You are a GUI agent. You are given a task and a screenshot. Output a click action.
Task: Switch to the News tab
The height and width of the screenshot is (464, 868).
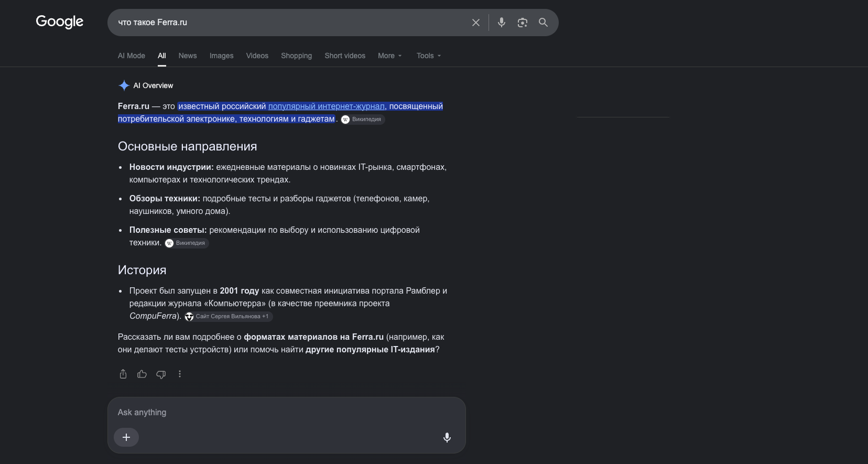pyautogui.click(x=188, y=56)
